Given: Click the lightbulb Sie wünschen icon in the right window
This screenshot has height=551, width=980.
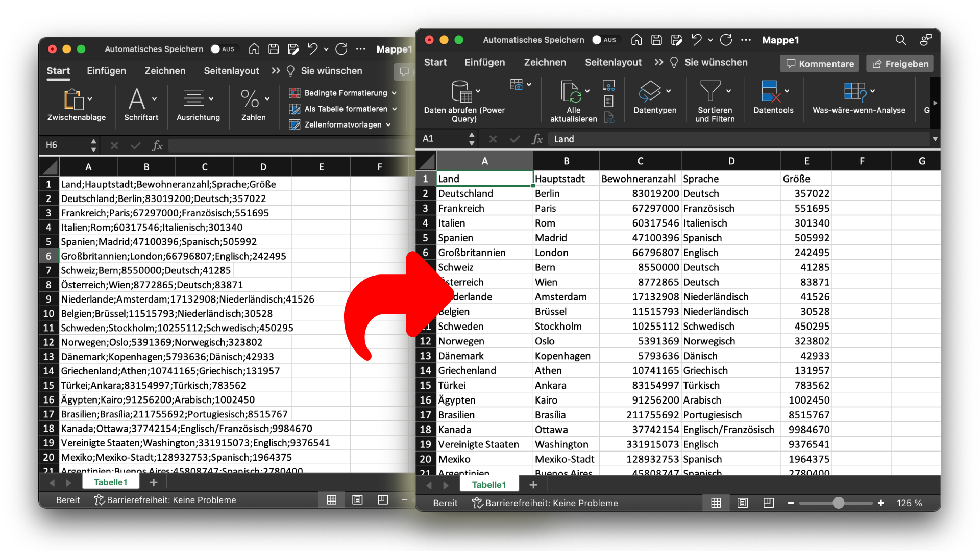Looking at the screenshot, I should 674,62.
